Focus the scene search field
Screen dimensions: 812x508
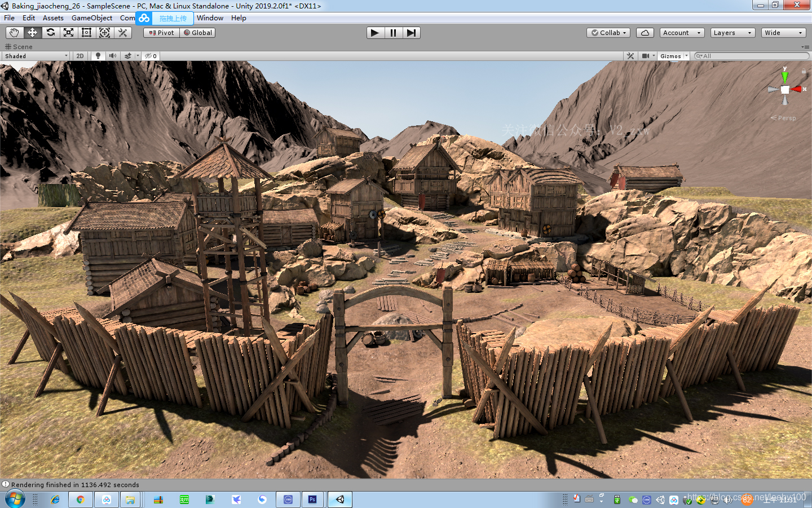[752, 56]
